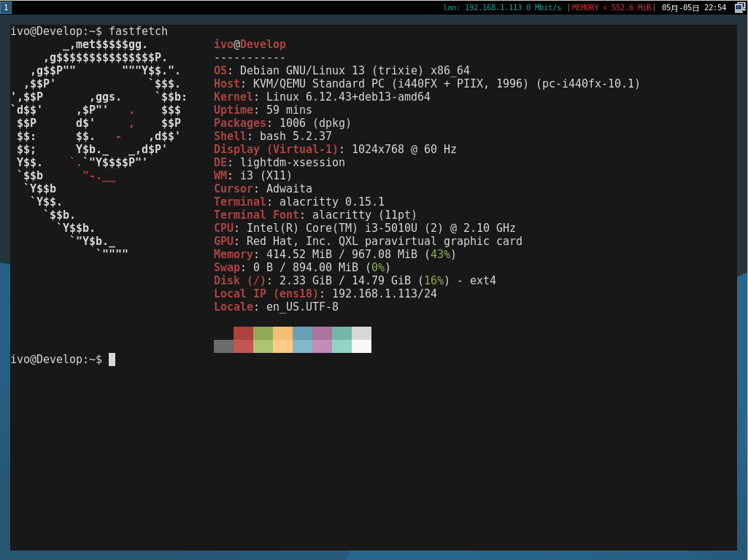Click the 'Shell: bash 5.2.37' line
This screenshot has width=748, height=560.
point(273,136)
